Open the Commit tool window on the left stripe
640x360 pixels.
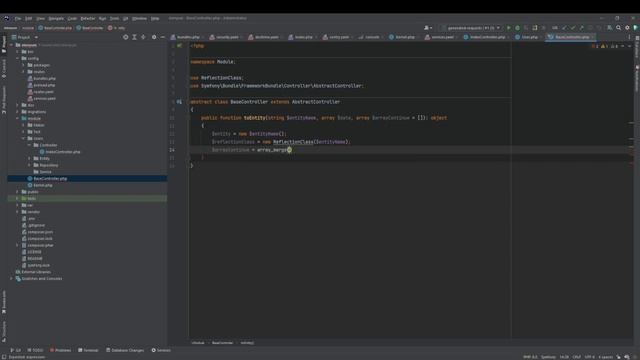(x=4, y=69)
